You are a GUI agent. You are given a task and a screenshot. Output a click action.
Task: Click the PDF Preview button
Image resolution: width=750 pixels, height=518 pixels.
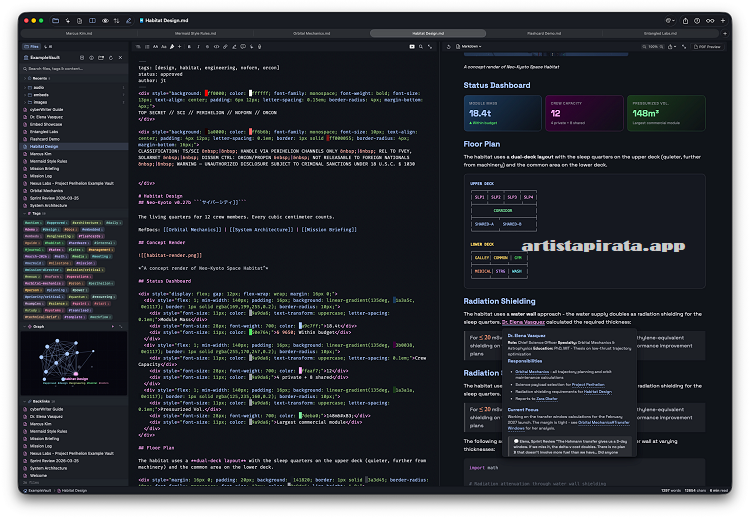[707, 46]
